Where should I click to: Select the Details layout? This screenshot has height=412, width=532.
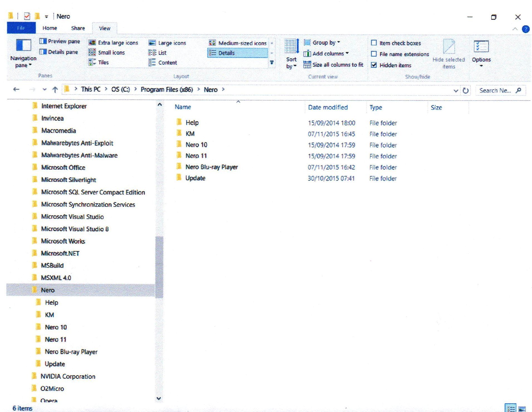[x=237, y=53]
